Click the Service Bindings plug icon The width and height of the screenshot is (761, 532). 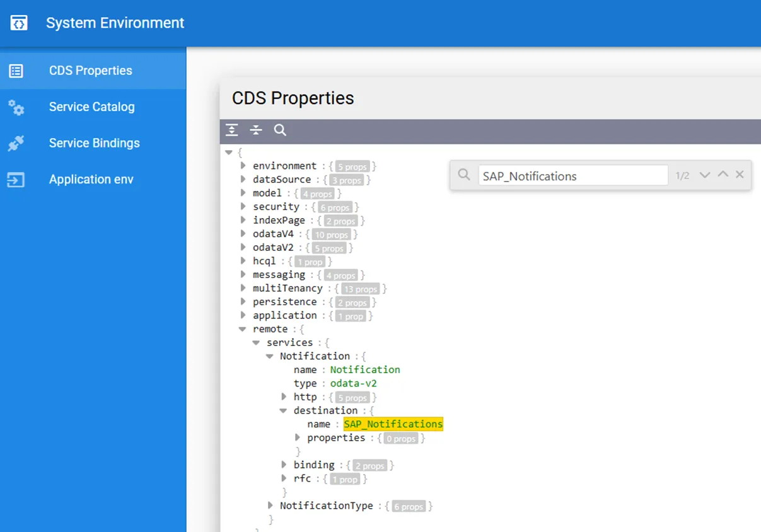pyautogui.click(x=16, y=143)
